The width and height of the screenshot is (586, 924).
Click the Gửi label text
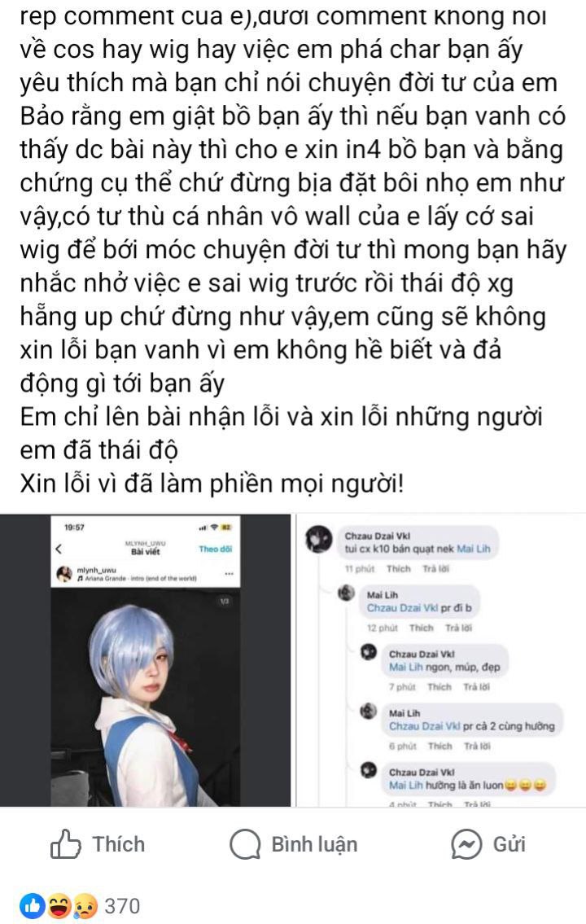(x=509, y=844)
